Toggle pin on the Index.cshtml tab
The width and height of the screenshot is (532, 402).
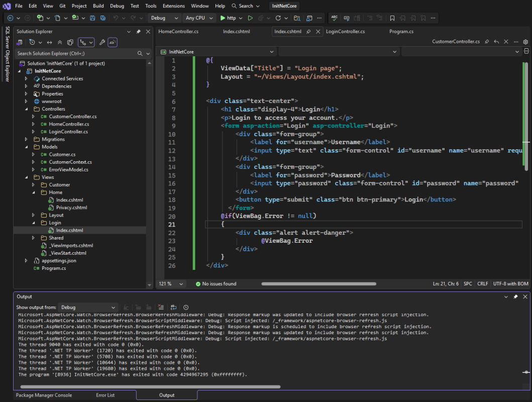click(308, 31)
